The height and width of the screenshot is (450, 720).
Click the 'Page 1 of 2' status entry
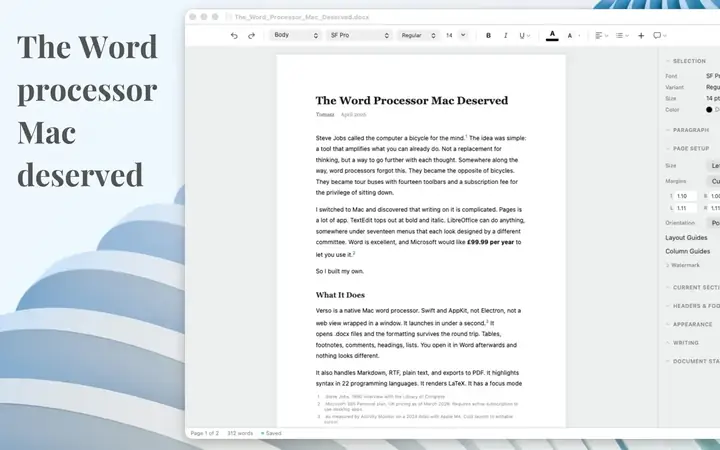pyautogui.click(x=204, y=433)
